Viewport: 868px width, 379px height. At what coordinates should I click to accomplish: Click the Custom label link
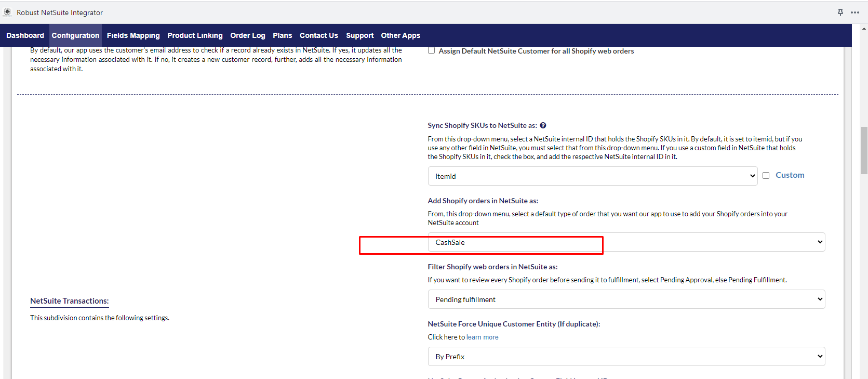pos(790,175)
